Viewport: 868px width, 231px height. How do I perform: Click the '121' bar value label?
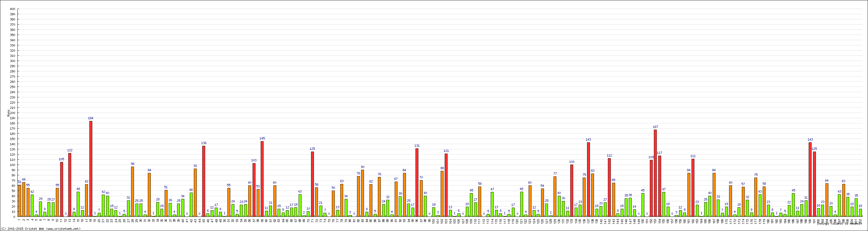[x=446, y=151]
